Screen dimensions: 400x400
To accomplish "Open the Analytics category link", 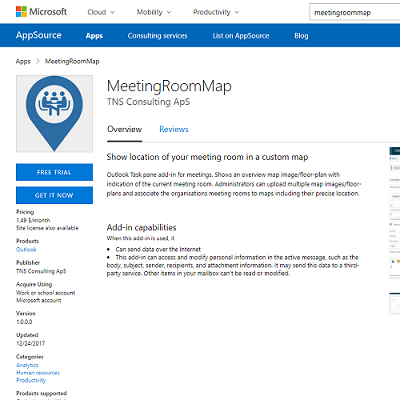I will click(x=27, y=365).
